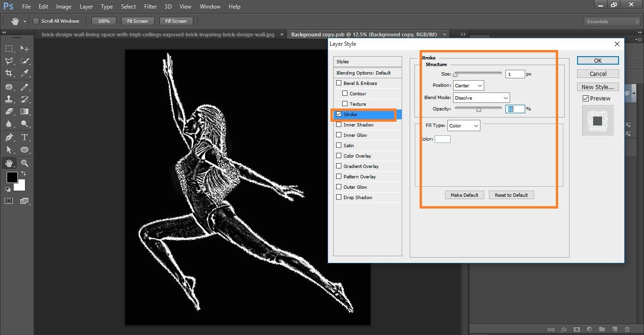The height and width of the screenshot is (335, 644).
Task: Activate the Zoom tool in toolbox
Action: [25, 163]
